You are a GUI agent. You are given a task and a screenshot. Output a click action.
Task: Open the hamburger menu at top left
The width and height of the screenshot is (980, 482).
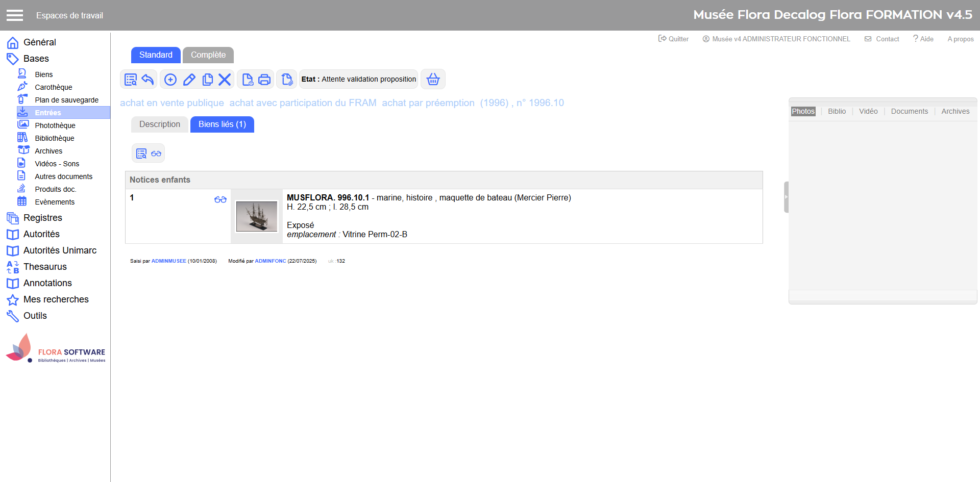coord(15,15)
